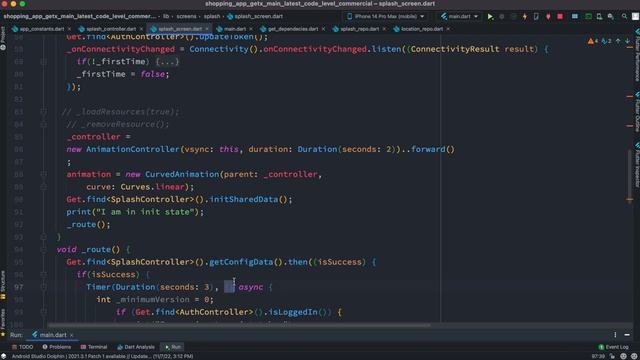Click 'splash' folder in the breadcrumb
Screen dimensions: 640x360
tap(212, 16)
